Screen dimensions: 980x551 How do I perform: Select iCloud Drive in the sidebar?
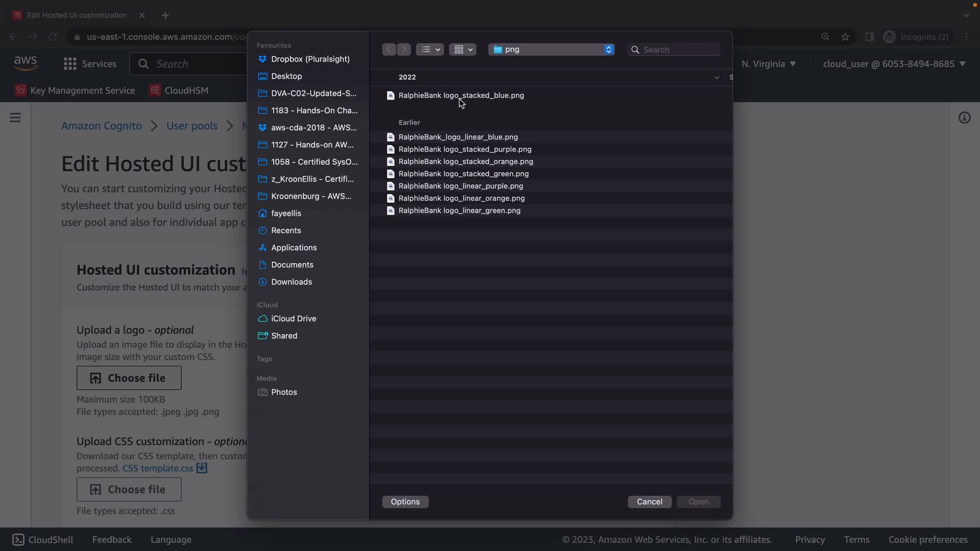tap(293, 318)
